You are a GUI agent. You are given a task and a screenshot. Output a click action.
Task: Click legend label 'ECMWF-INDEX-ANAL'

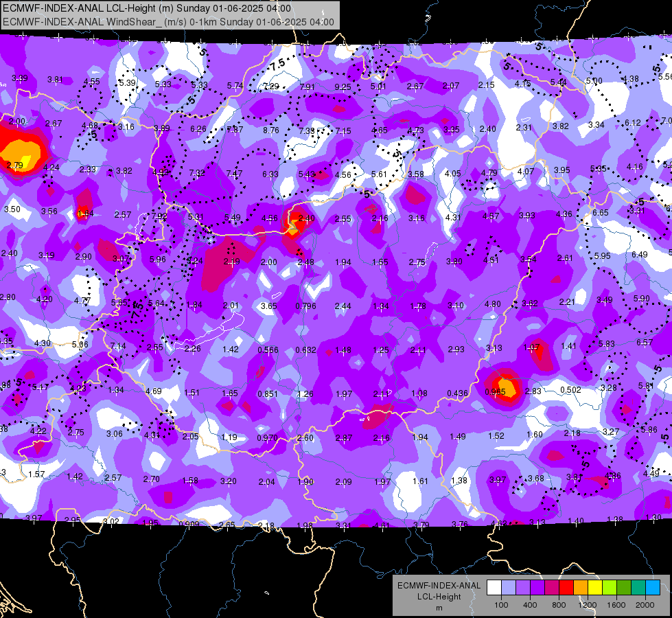(439, 586)
